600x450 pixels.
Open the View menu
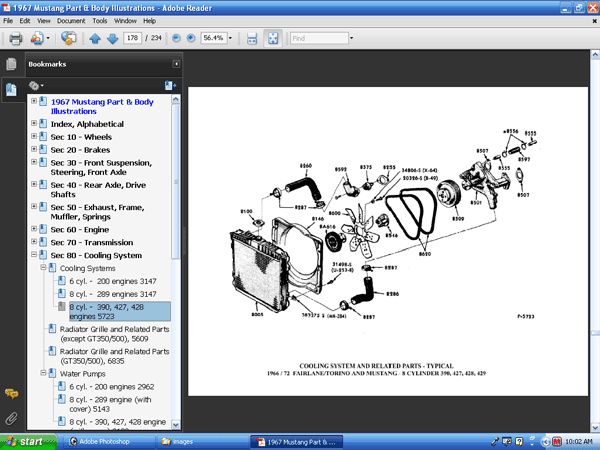[44, 21]
